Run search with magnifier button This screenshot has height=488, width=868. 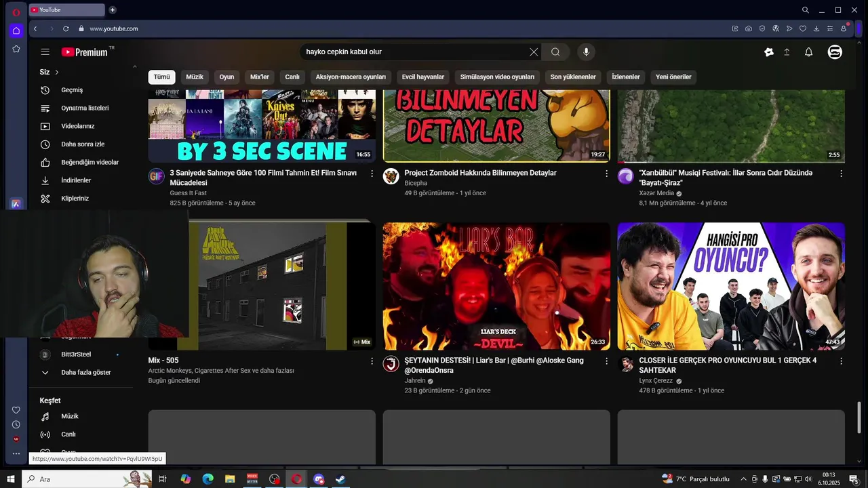[x=555, y=52]
